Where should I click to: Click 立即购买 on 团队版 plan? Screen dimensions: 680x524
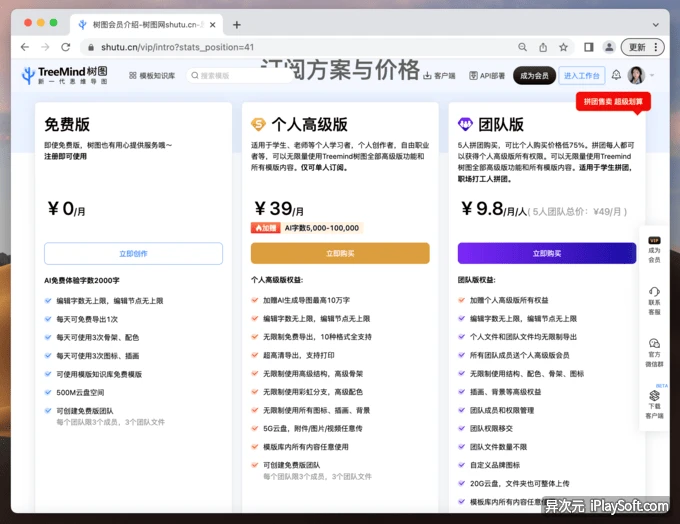click(547, 253)
